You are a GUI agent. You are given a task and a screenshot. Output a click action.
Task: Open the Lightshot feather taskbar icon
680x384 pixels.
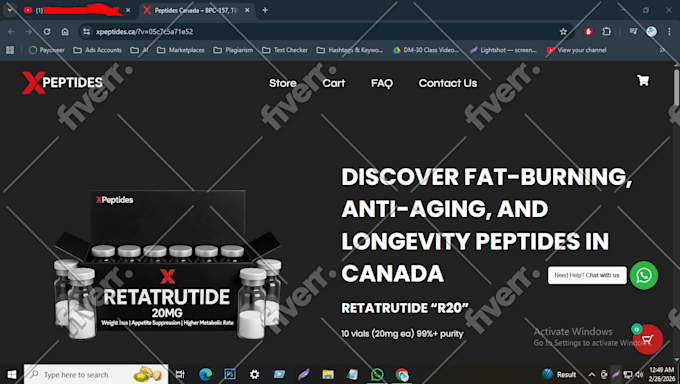coord(304,374)
